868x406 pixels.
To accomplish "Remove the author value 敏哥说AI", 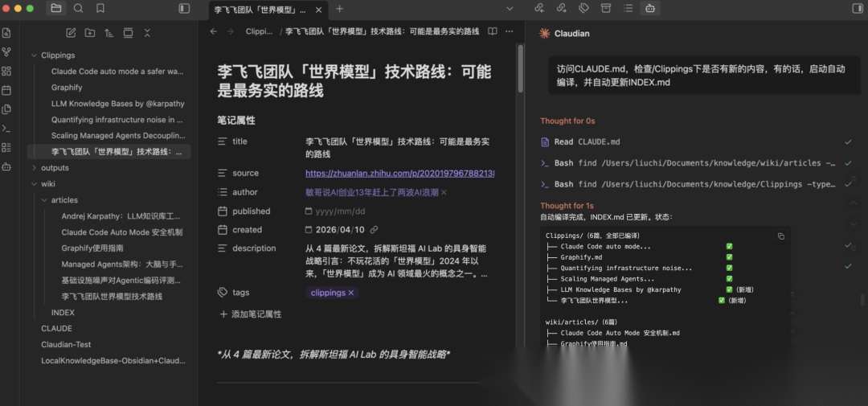I will [444, 192].
